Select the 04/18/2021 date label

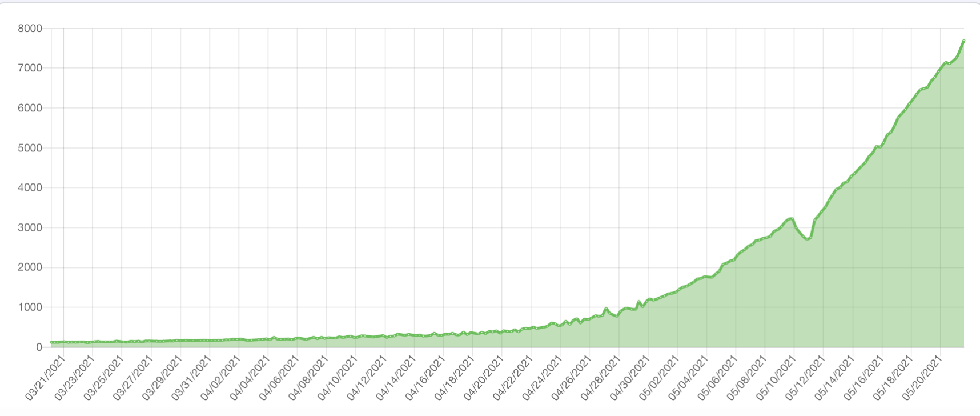[x=456, y=377]
